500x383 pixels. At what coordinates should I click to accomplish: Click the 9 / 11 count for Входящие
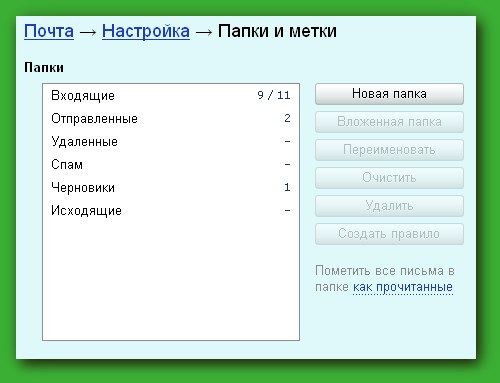pyautogui.click(x=274, y=95)
